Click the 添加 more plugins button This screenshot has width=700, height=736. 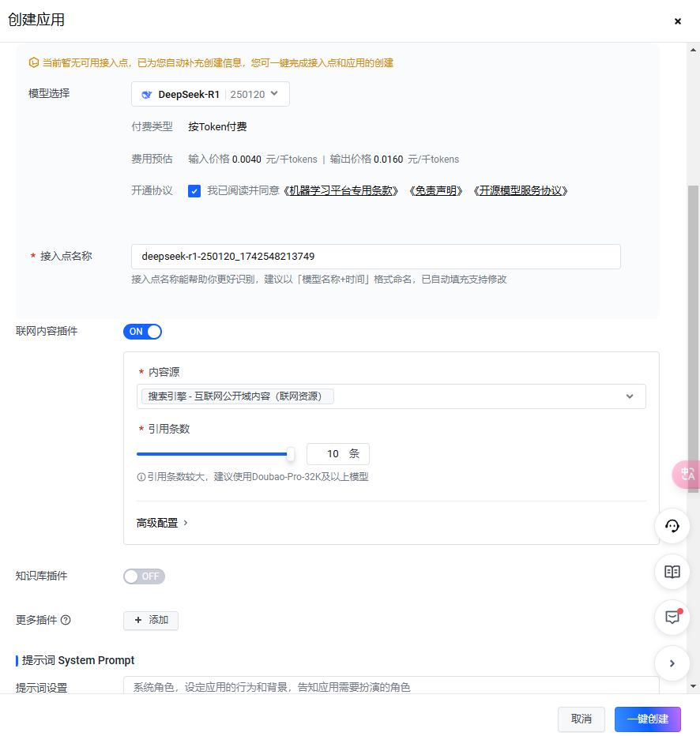tap(151, 620)
